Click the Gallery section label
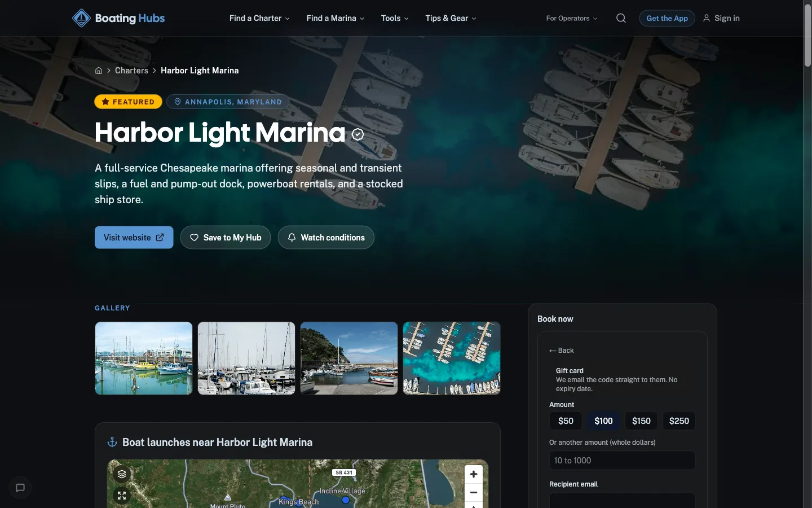Viewport: 812px width, 508px height. coord(112,308)
